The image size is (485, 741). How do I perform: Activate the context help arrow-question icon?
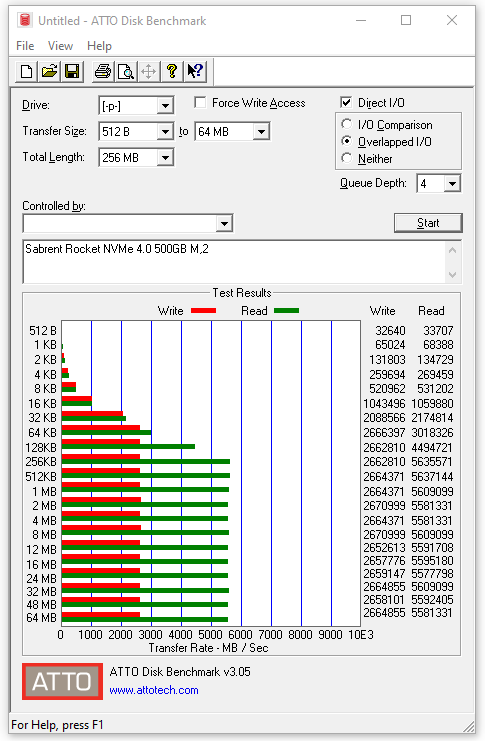[x=195, y=71]
